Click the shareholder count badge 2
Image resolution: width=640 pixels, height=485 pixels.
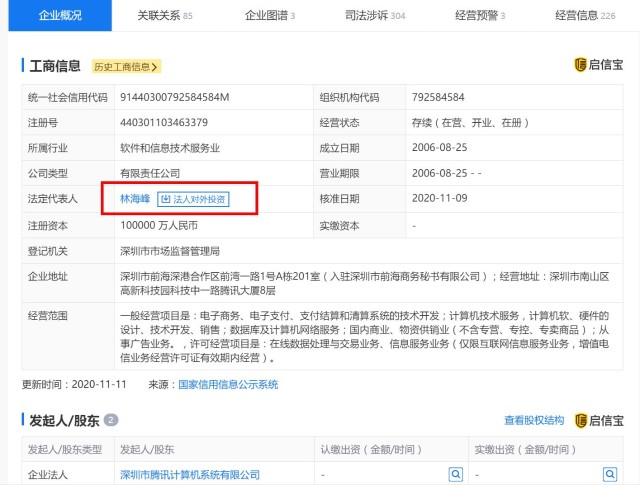coord(111,420)
